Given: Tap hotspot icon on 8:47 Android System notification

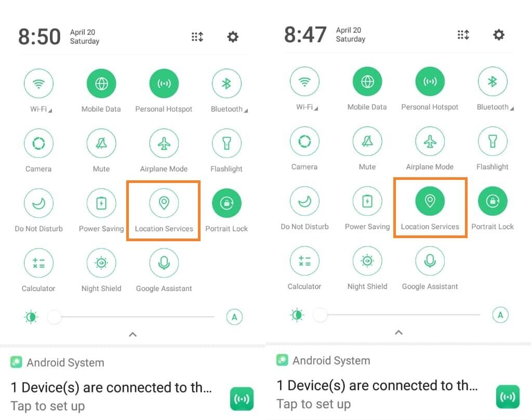Looking at the screenshot, I should point(508,397).
